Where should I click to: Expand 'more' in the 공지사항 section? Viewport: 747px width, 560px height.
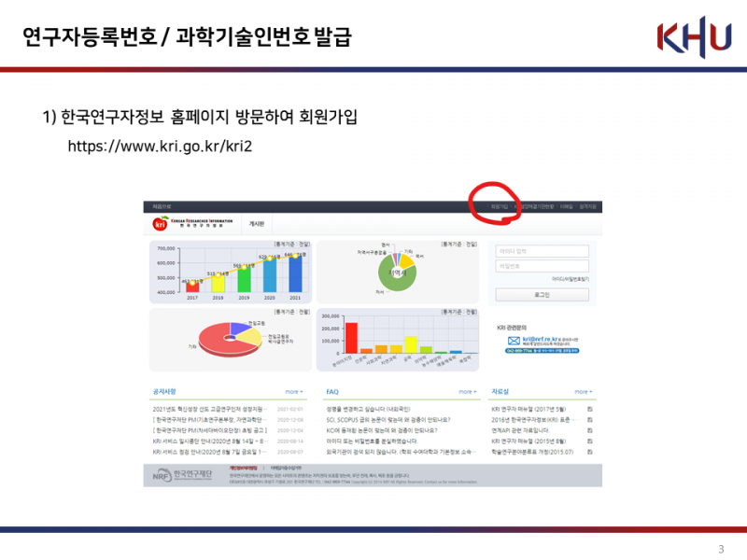coord(294,392)
